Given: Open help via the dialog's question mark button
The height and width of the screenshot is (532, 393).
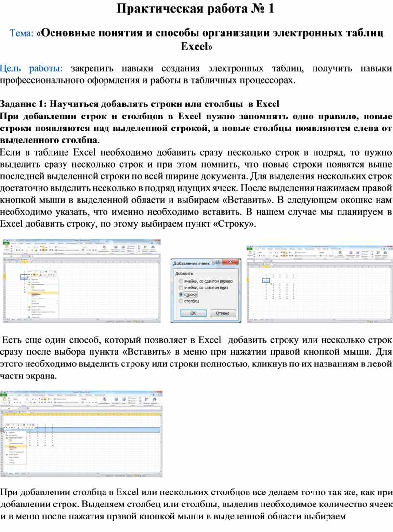Looking at the screenshot, I should (217, 262).
